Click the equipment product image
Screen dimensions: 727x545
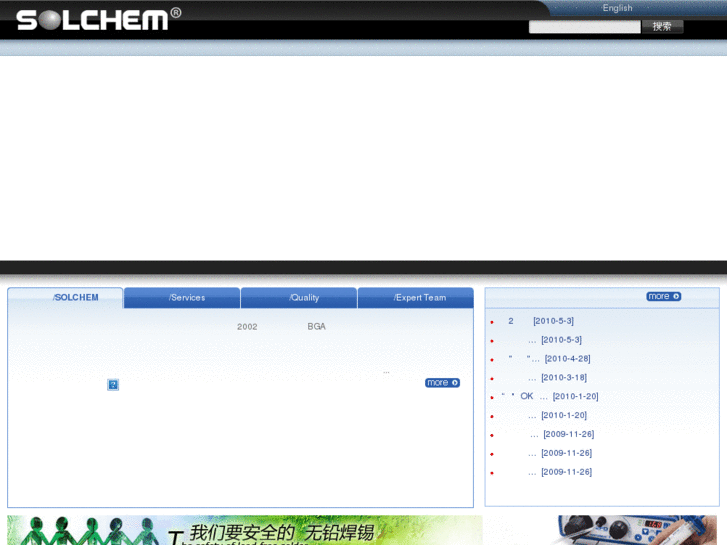pos(635,530)
